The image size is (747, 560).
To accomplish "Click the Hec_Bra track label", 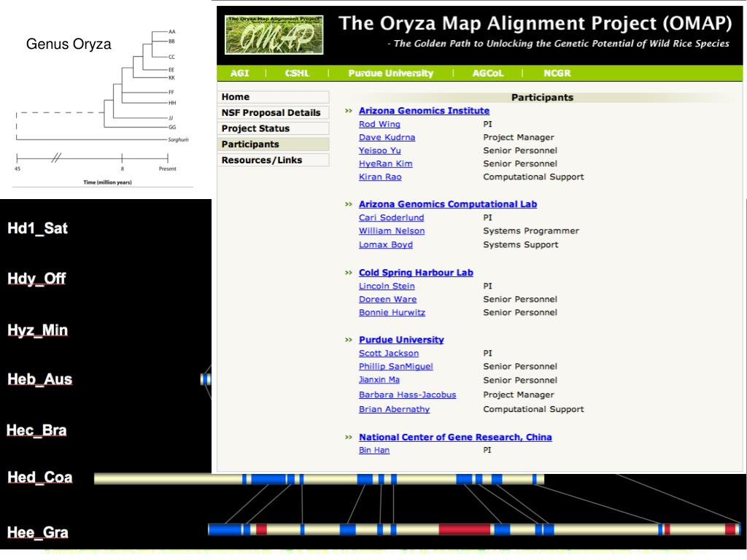I will (x=36, y=430).
